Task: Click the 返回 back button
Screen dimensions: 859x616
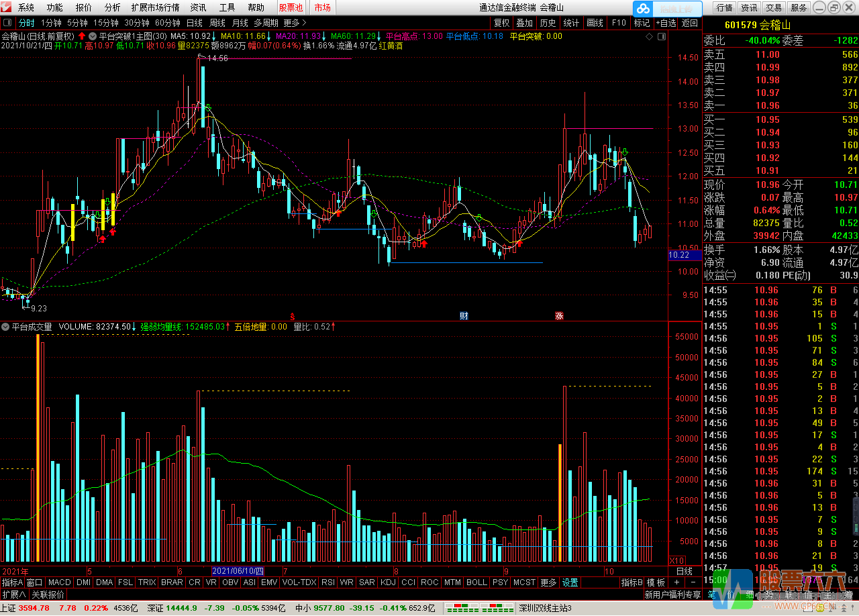Action: (x=690, y=23)
